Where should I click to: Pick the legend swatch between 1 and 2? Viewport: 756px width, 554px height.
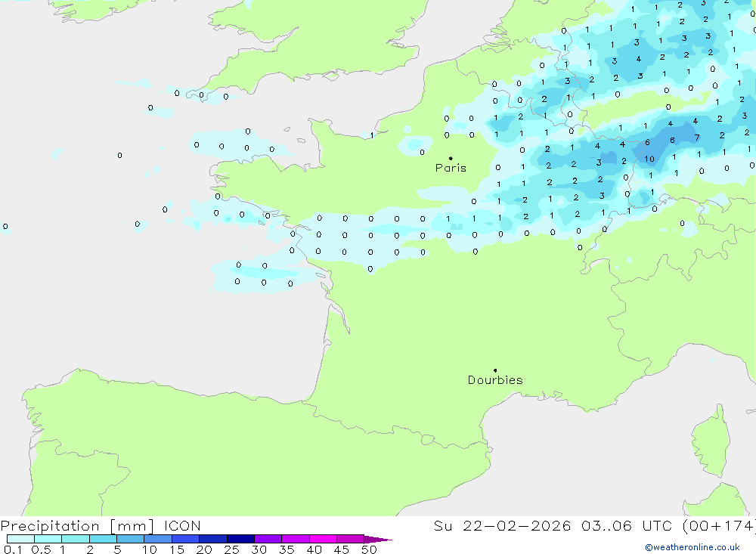[x=75, y=539]
